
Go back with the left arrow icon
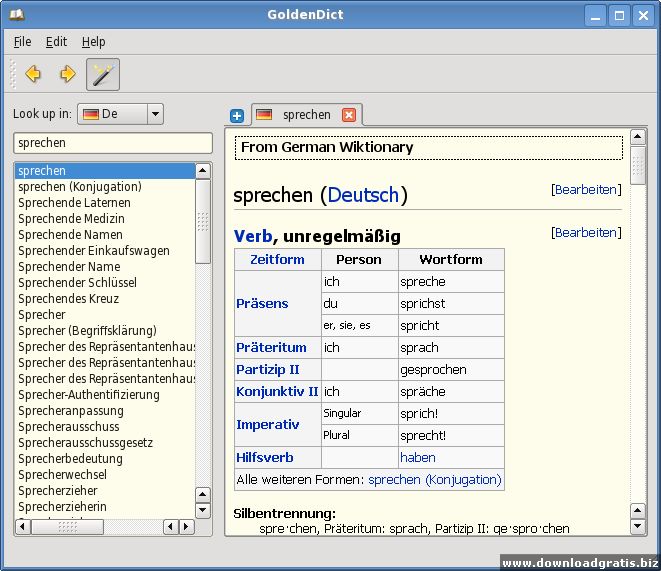point(33,74)
